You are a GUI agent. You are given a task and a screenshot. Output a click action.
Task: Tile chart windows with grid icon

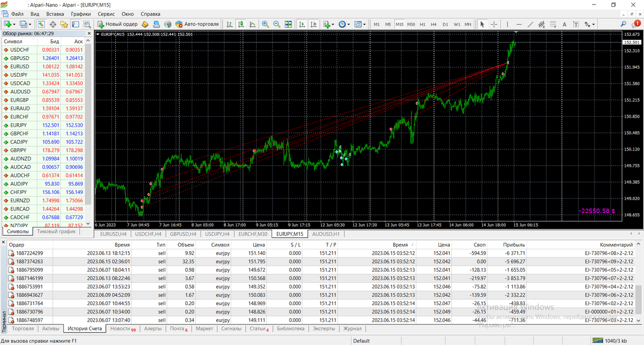288,24
